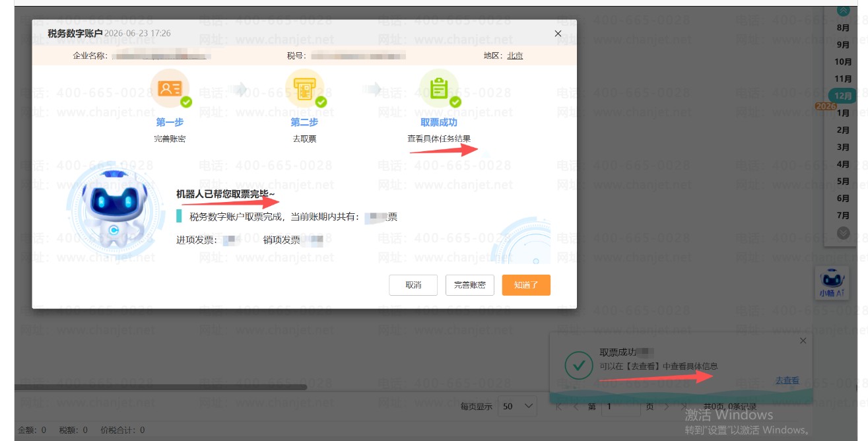The width and height of the screenshot is (868, 441).
Task: Click the 取票成功 clipboard icon
Action: (x=439, y=89)
